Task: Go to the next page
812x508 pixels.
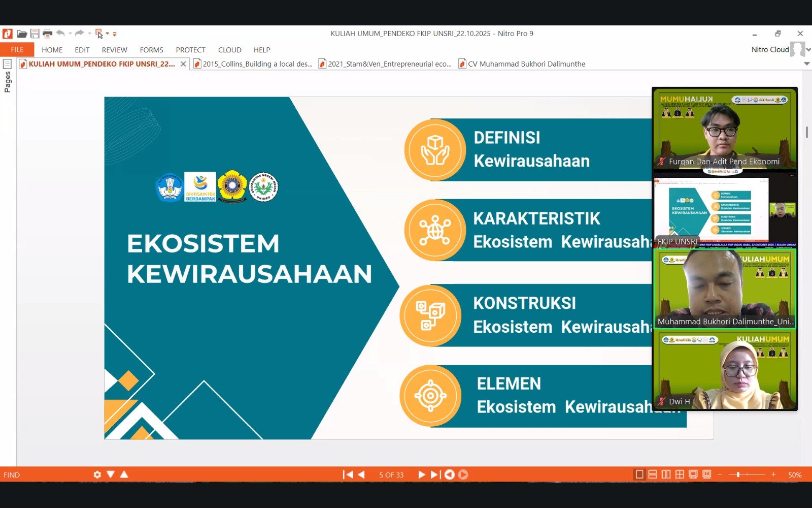Action: pyautogui.click(x=421, y=474)
